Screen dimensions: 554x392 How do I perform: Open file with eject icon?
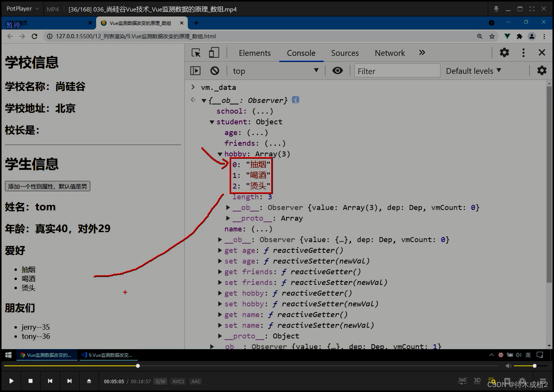pyautogui.click(x=89, y=381)
